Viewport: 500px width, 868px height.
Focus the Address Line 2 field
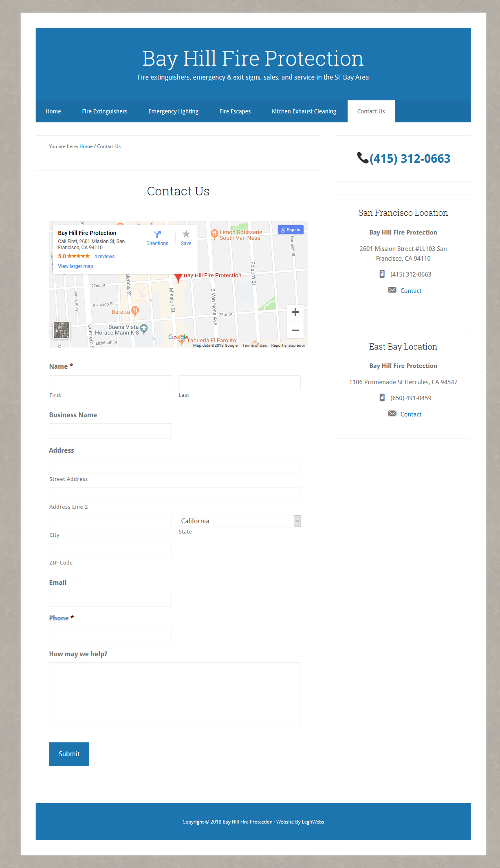tap(175, 495)
